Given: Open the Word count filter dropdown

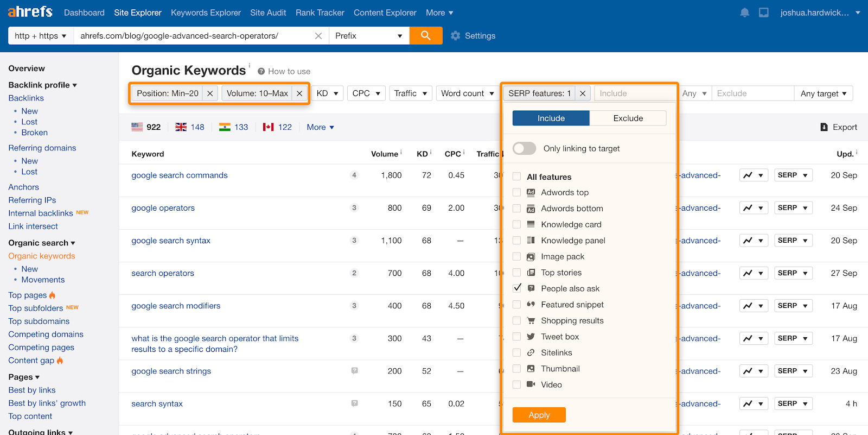Looking at the screenshot, I should (x=468, y=93).
